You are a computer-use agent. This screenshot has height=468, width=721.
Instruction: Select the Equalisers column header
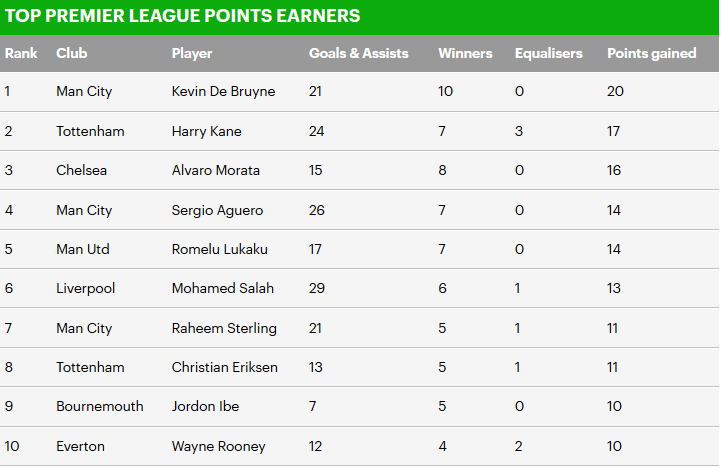pyautogui.click(x=548, y=53)
